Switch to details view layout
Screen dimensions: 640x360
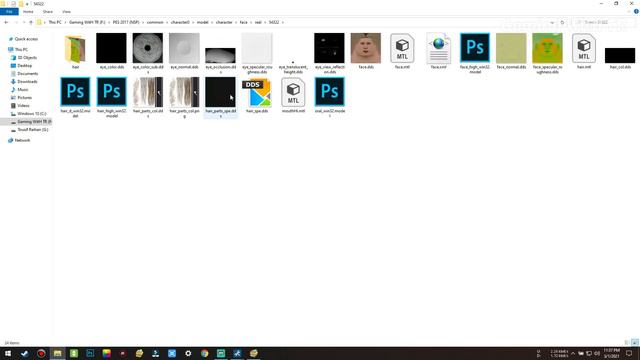click(x=627, y=343)
